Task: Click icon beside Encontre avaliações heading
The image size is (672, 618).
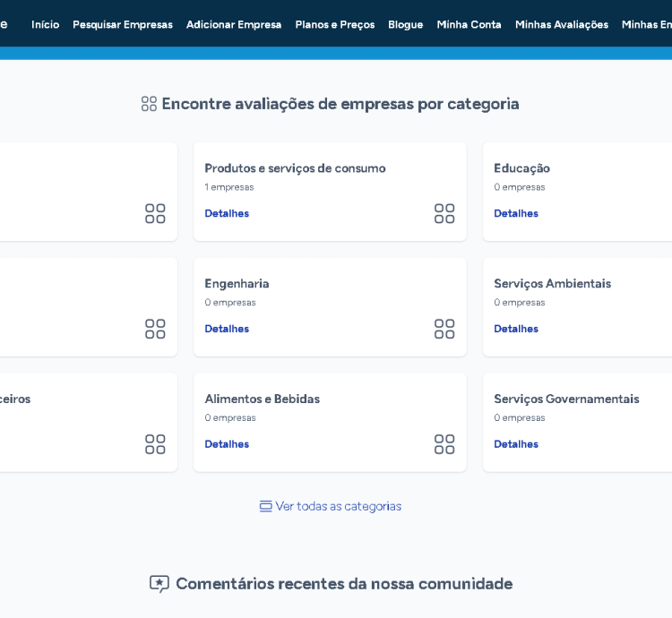Action: click(x=149, y=104)
